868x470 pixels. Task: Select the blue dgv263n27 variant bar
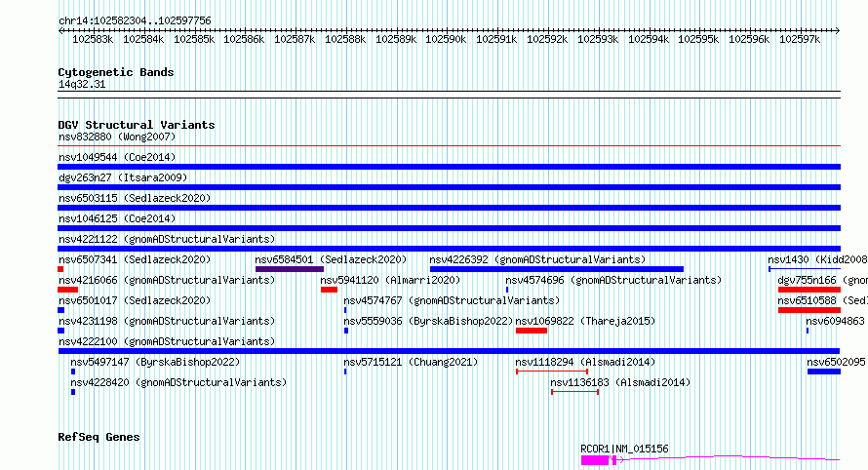point(449,187)
